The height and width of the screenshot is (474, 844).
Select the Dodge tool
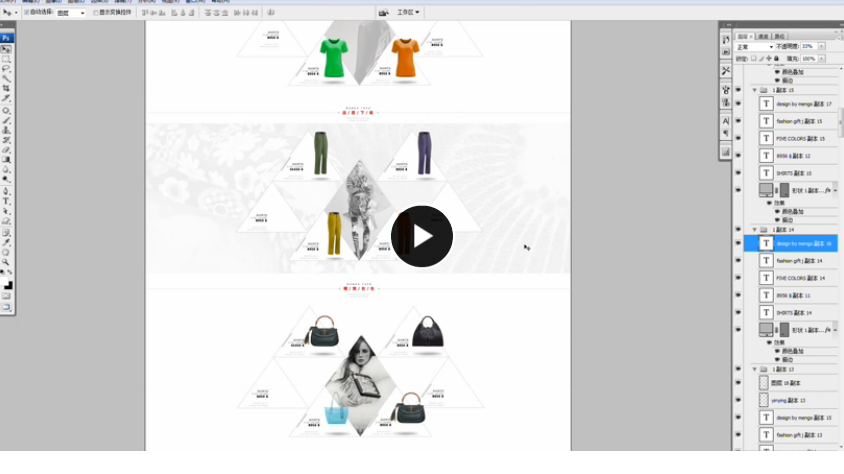6,179
